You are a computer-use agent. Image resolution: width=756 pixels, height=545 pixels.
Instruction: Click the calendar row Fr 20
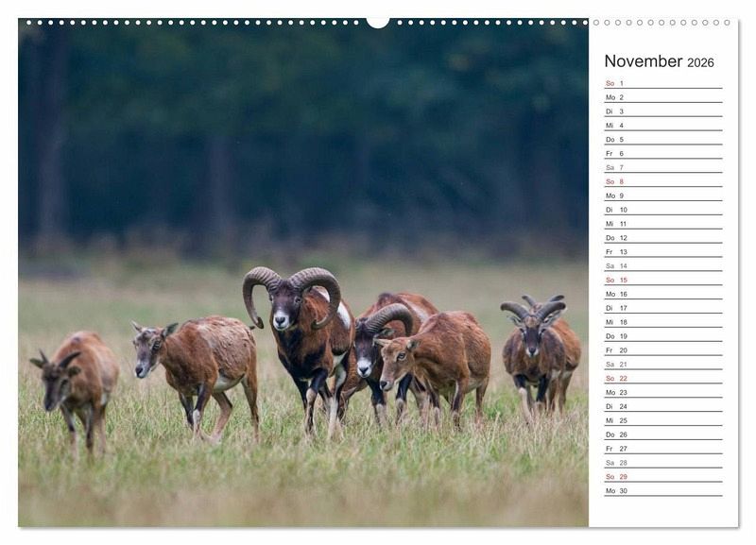click(x=663, y=350)
